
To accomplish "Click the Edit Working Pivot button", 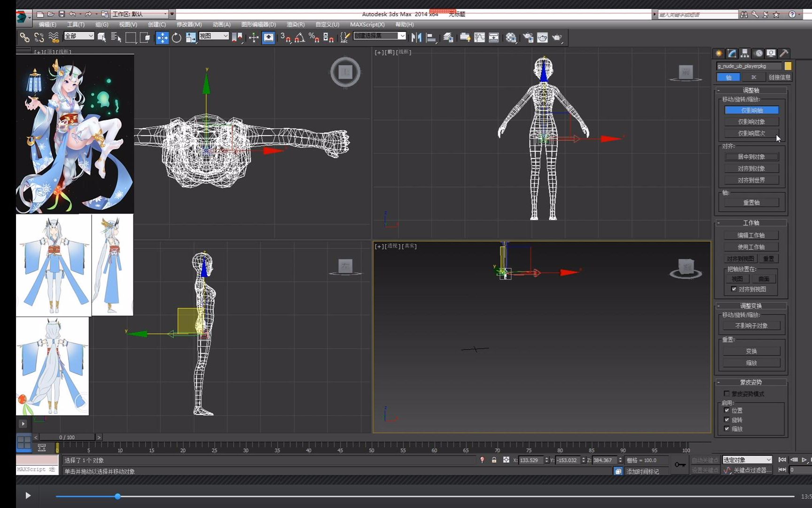I will tap(751, 235).
